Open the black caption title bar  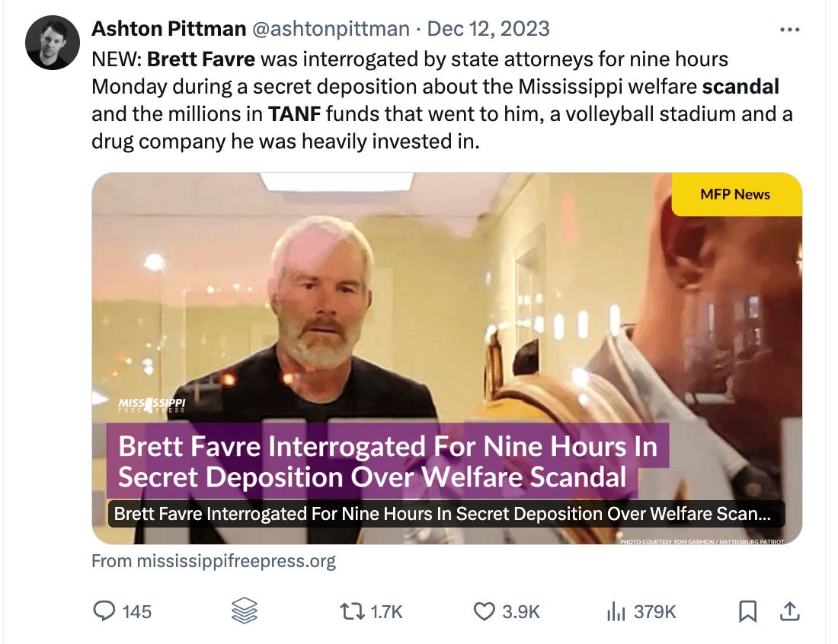point(446,514)
